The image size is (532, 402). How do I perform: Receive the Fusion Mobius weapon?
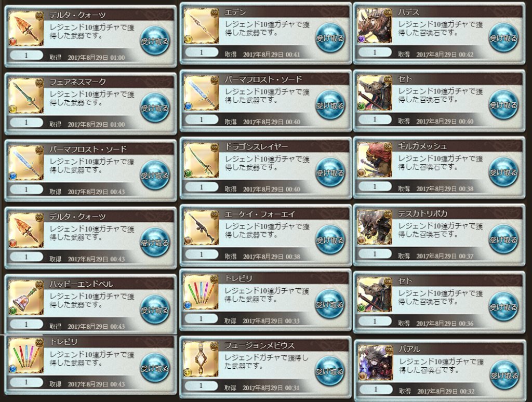[329, 371]
